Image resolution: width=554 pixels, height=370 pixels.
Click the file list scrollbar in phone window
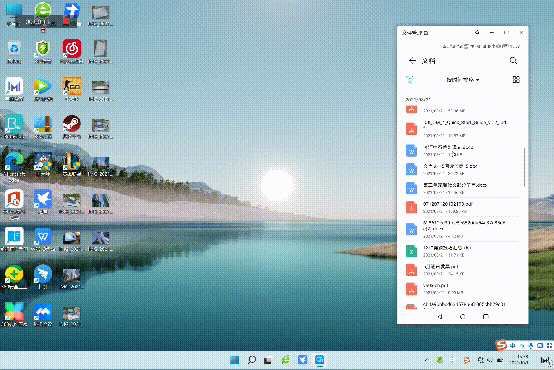click(524, 168)
